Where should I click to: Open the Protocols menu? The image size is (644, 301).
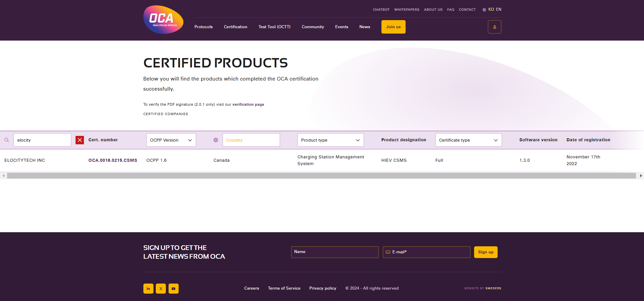point(203,27)
